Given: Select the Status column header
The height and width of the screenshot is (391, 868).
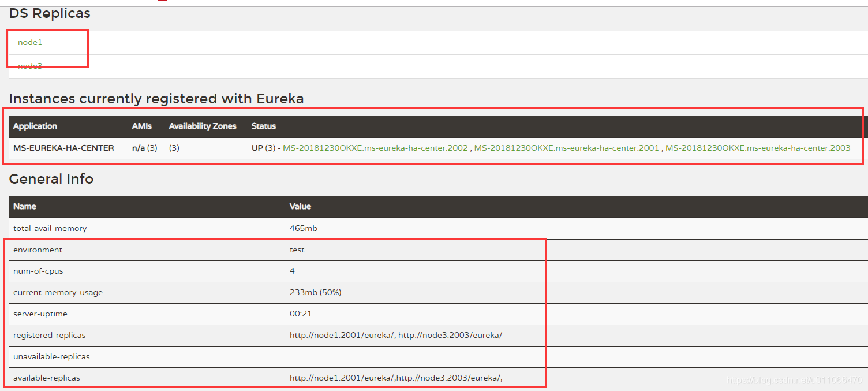Looking at the screenshot, I should pos(264,126).
